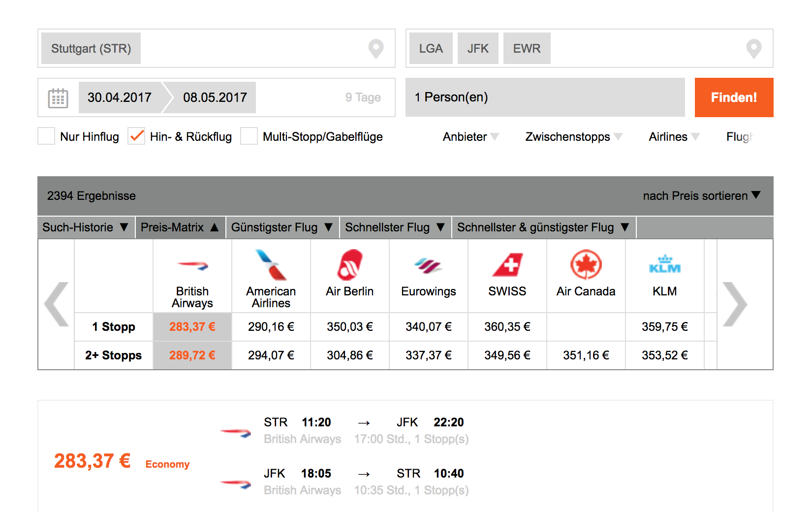Select Air Canada price 351,16 €
The image size is (812, 512).
(586, 355)
